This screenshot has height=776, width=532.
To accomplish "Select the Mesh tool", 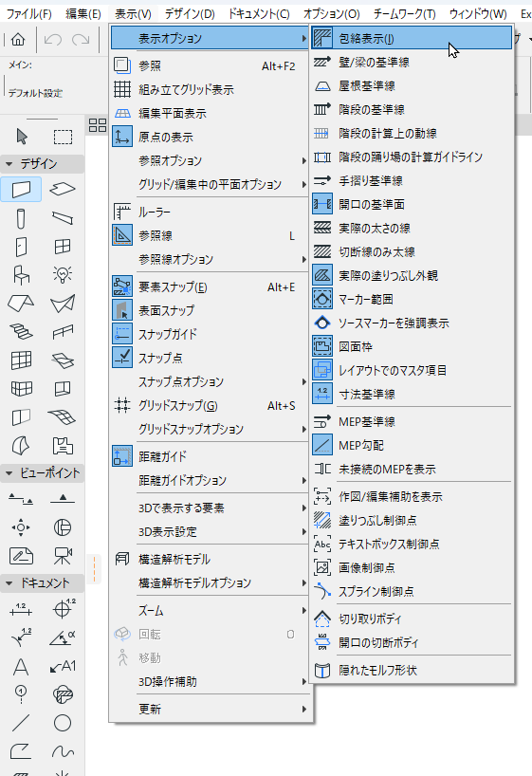I will [x=63, y=417].
